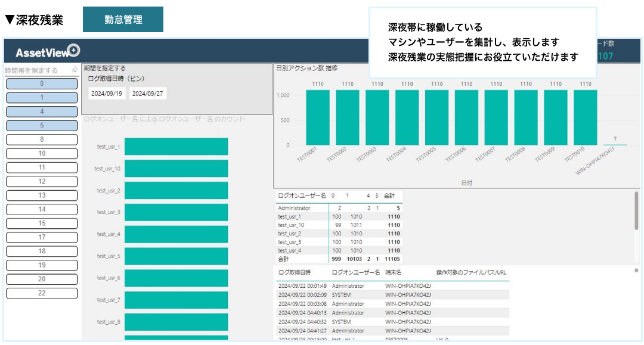Pick hour 18 in the time slicer

click(42, 251)
